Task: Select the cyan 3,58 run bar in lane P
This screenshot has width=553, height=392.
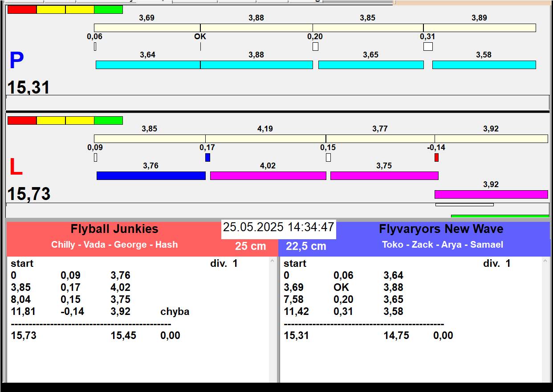Action: (484, 65)
